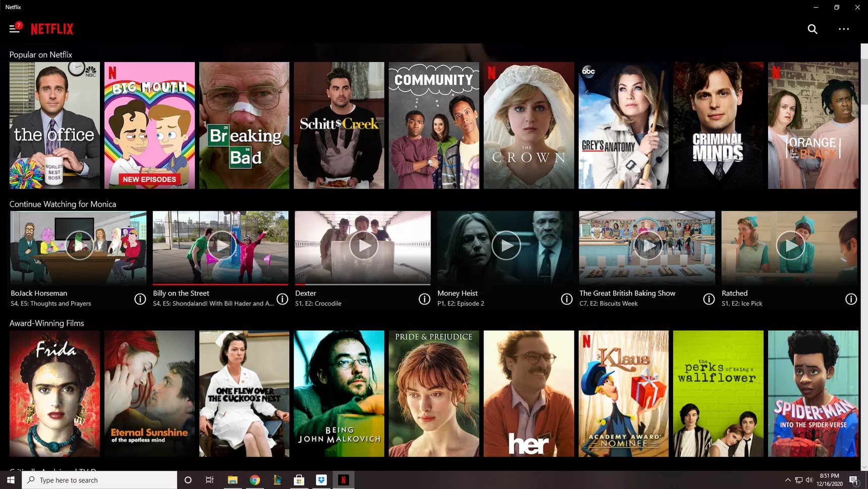Show hidden system tray icons
This screenshot has height=489, width=868.
[x=787, y=480]
